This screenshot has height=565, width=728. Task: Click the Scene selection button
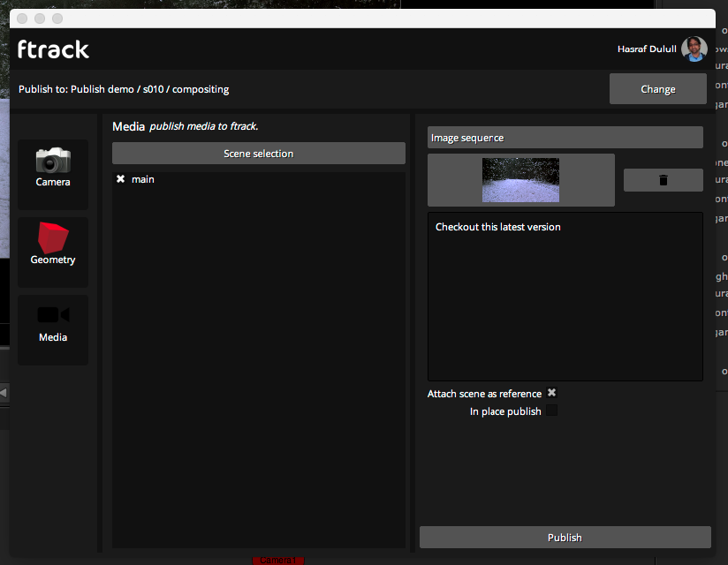[259, 153]
